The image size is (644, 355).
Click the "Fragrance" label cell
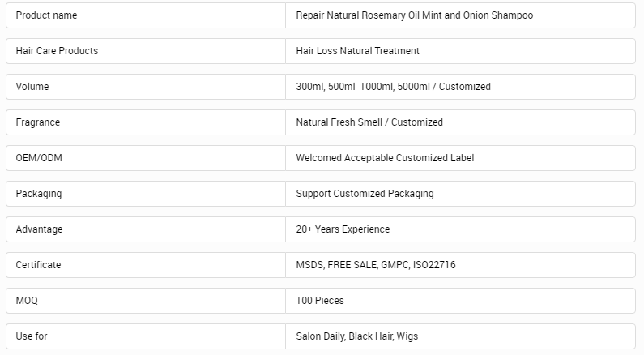38,122
